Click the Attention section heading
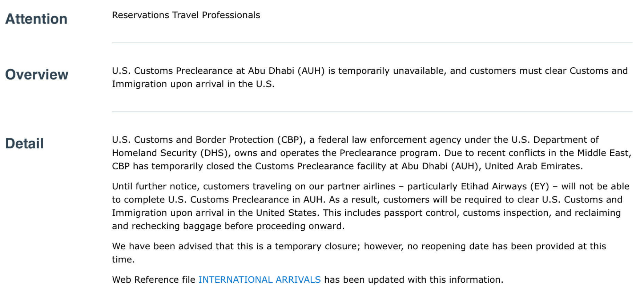644x290 pixels. tap(36, 19)
